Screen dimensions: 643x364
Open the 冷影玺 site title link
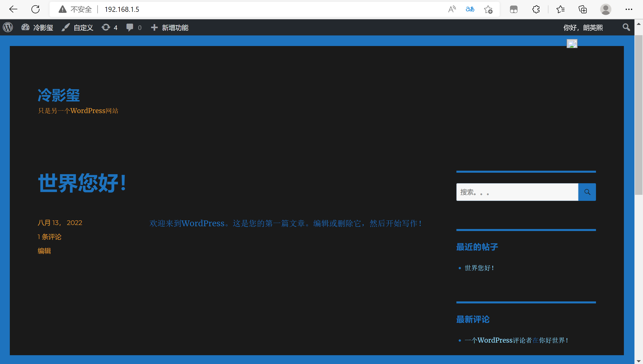click(59, 95)
